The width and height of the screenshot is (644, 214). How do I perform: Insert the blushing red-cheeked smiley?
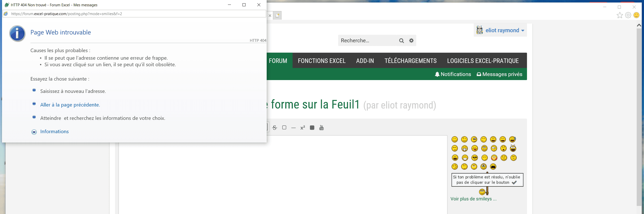pyautogui.click(x=494, y=158)
